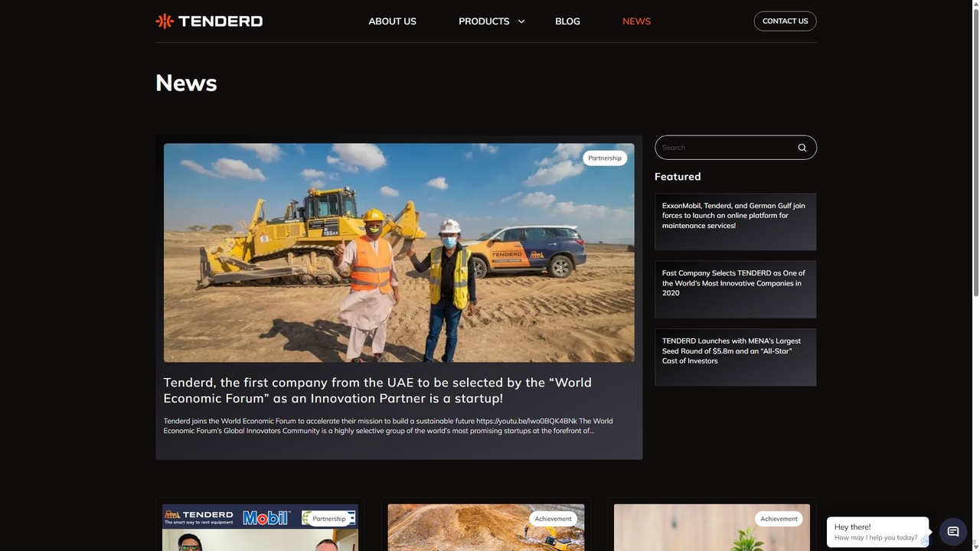Screen dimensions: 980x551
Task: Open the Tenderd Mobil card thumbnail
Action: point(260,528)
